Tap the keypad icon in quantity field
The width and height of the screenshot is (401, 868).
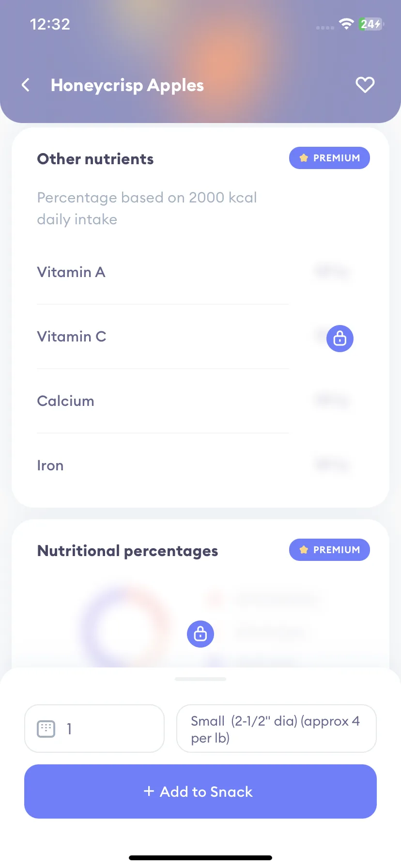click(46, 728)
